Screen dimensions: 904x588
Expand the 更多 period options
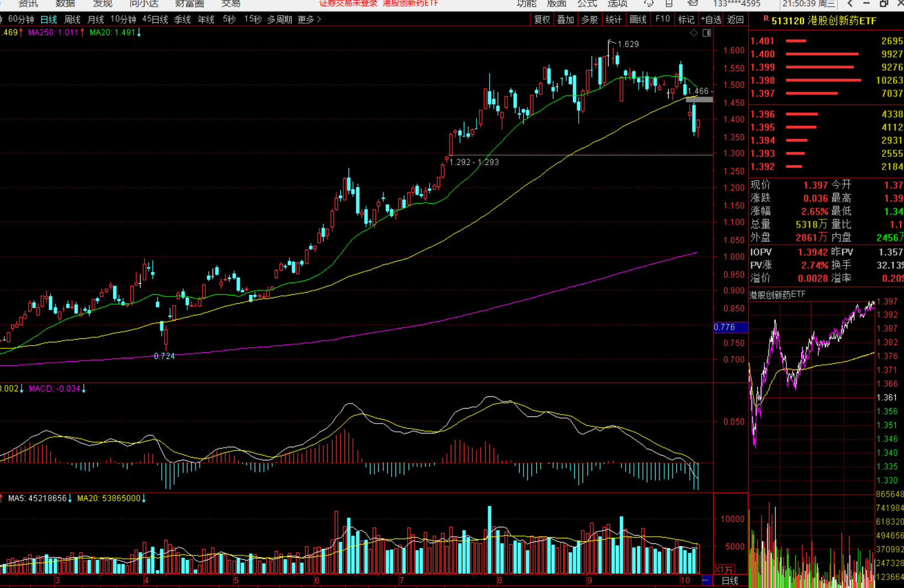click(x=309, y=19)
